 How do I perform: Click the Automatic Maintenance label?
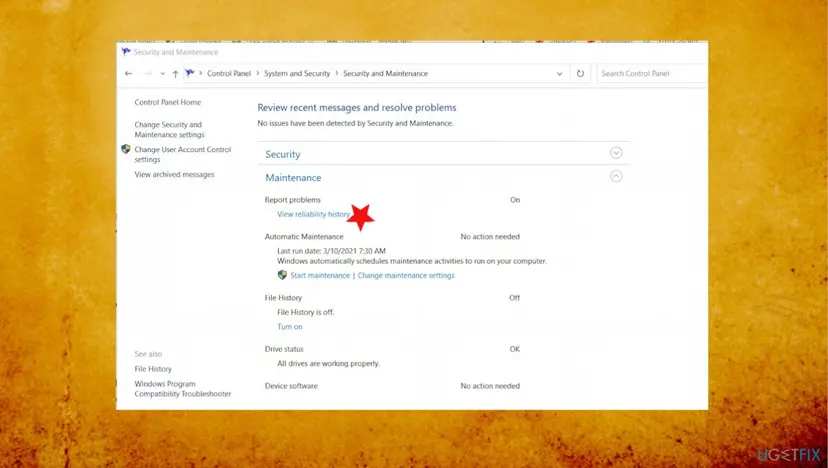tap(304, 237)
